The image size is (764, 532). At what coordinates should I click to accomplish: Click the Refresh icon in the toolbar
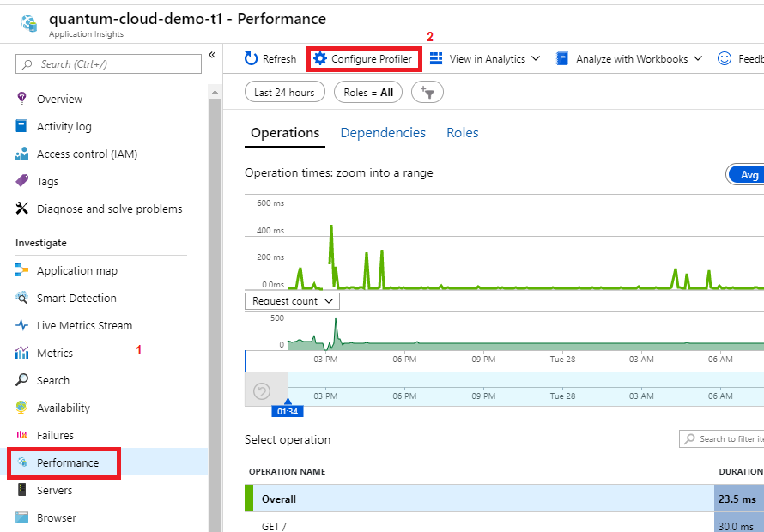252,58
